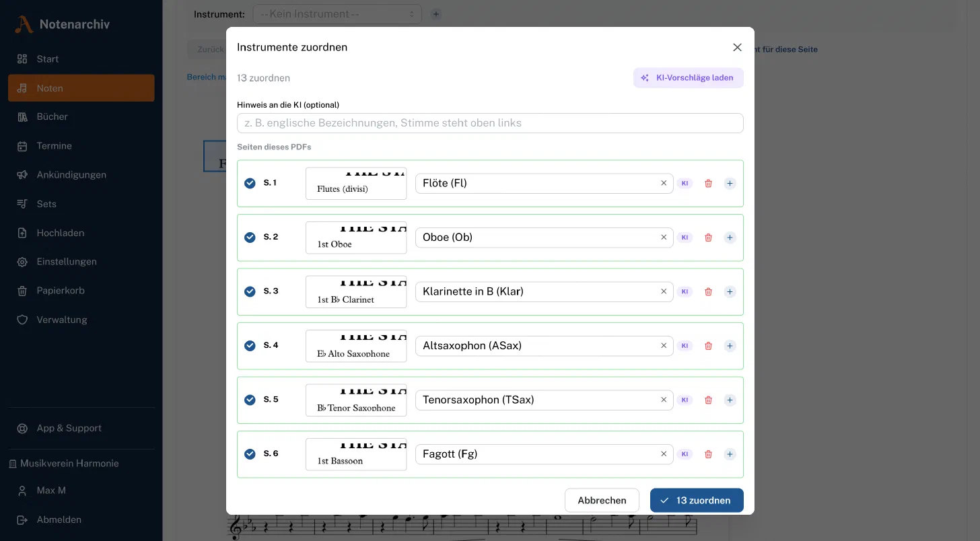Load AI suggestions with KI-Vorschläge laden
The width and height of the screenshot is (980, 541).
(688, 78)
